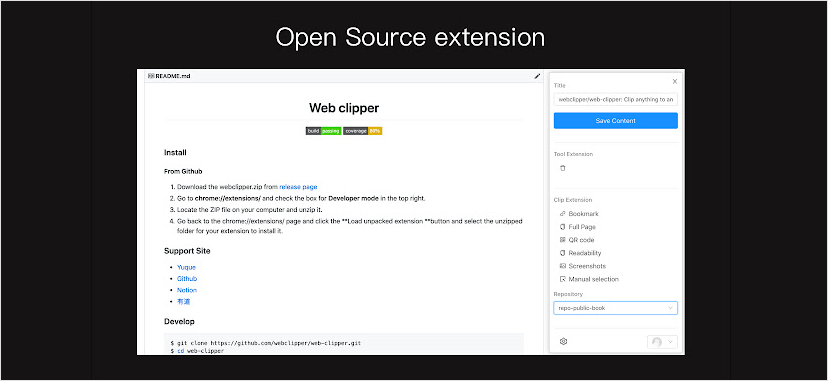Click the 'cd web-clipper' command line
The width and height of the screenshot is (828, 381).
coord(197,351)
